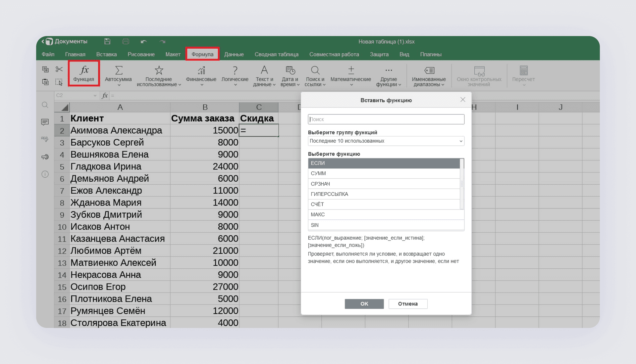The image size is (636, 364).
Task: Switch to the Вид tab
Action: [x=404, y=54]
